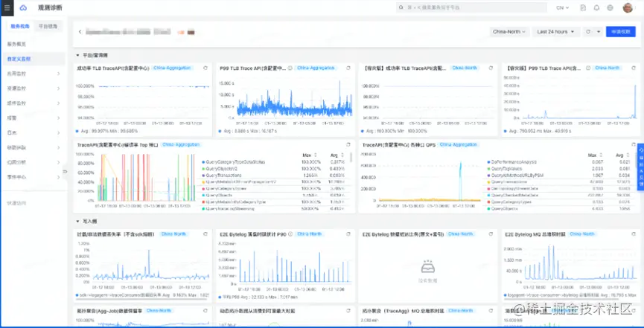Click the back arrow beside service name
This screenshot has height=328, width=644.
point(80,31)
